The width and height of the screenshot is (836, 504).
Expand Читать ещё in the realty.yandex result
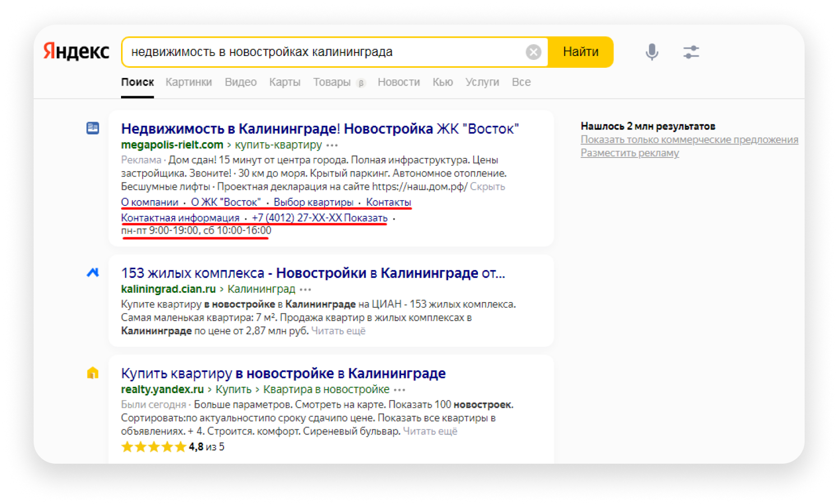tap(430, 432)
